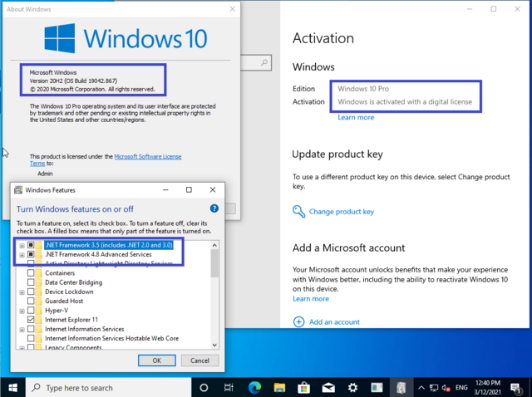Open Learn more link under Activation
The height and width of the screenshot is (397, 532).
click(356, 117)
